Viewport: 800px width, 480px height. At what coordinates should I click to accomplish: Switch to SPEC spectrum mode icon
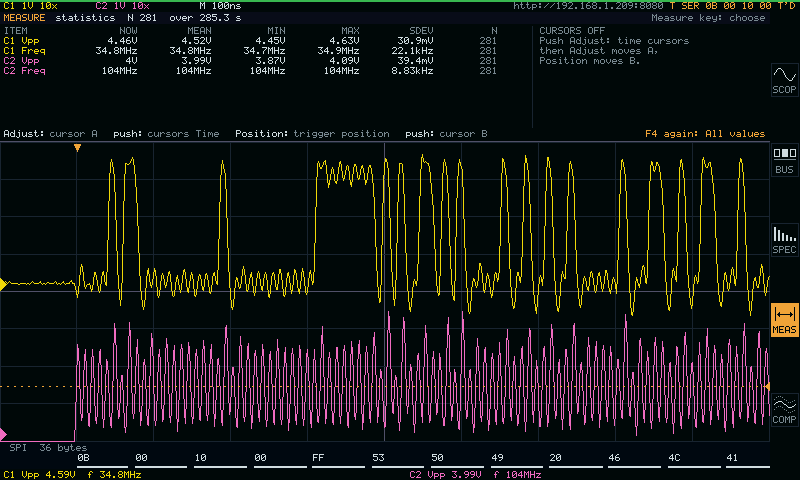[x=784, y=240]
